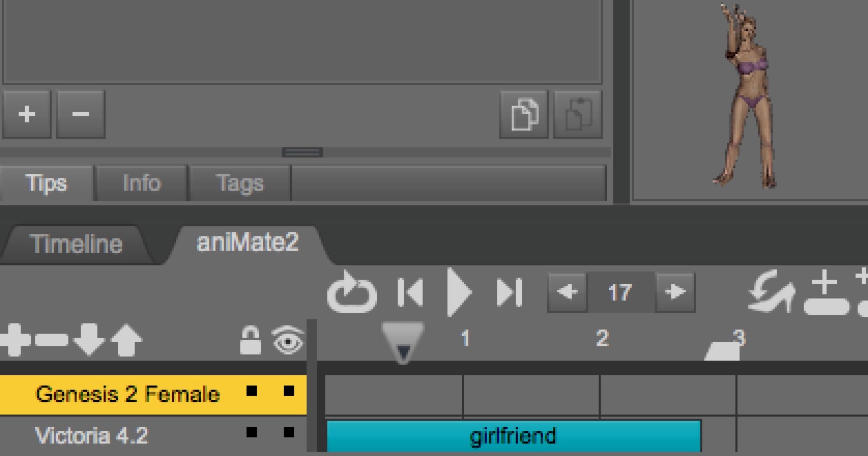Jump to the animation start

[x=410, y=293]
